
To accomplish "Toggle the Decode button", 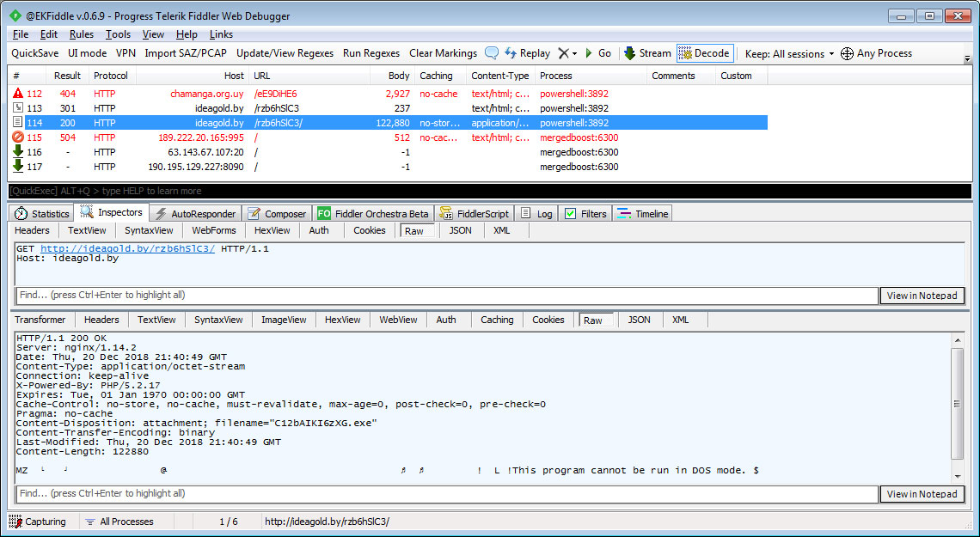I will 704,53.
